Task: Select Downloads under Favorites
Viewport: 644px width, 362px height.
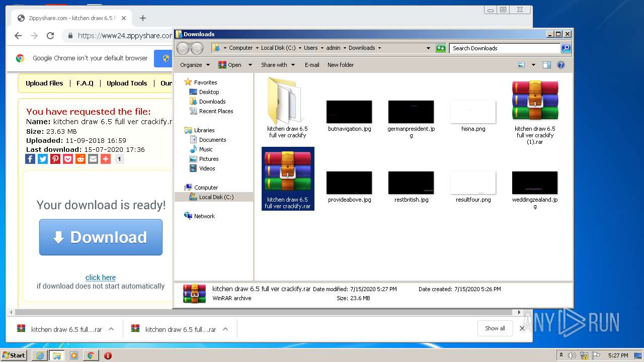Action: coord(212,102)
